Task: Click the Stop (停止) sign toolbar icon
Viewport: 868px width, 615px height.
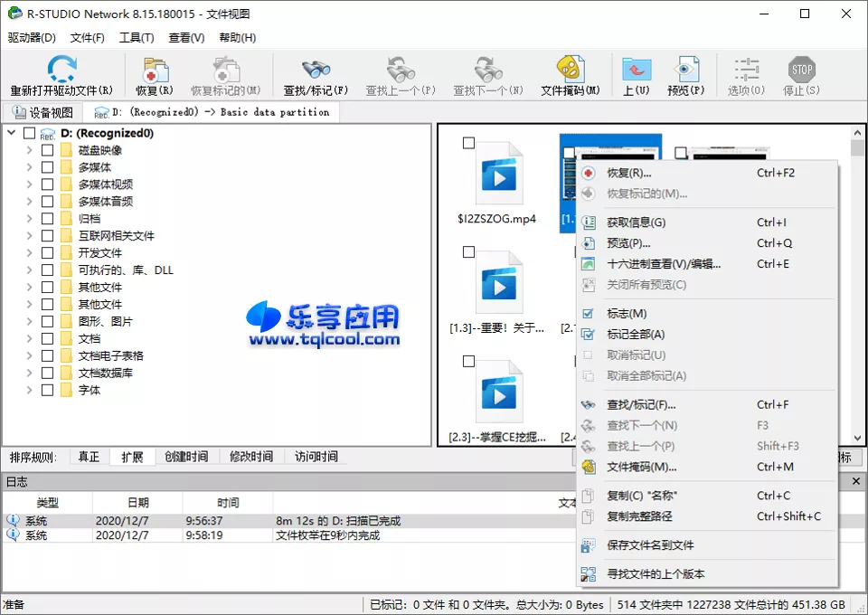Action: click(x=801, y=70)
